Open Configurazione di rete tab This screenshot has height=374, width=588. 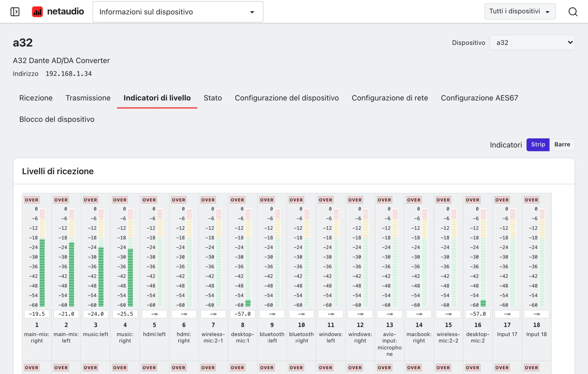click(x=390, y=98)
